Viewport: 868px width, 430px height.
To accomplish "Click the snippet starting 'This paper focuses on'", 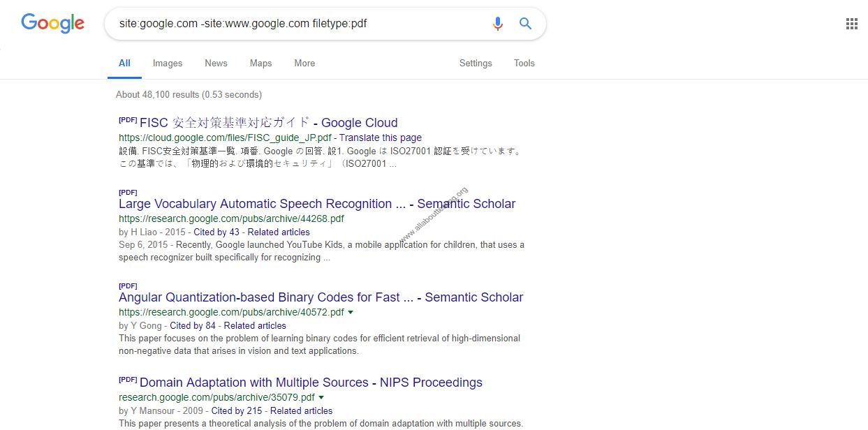I will click(319, 344).
